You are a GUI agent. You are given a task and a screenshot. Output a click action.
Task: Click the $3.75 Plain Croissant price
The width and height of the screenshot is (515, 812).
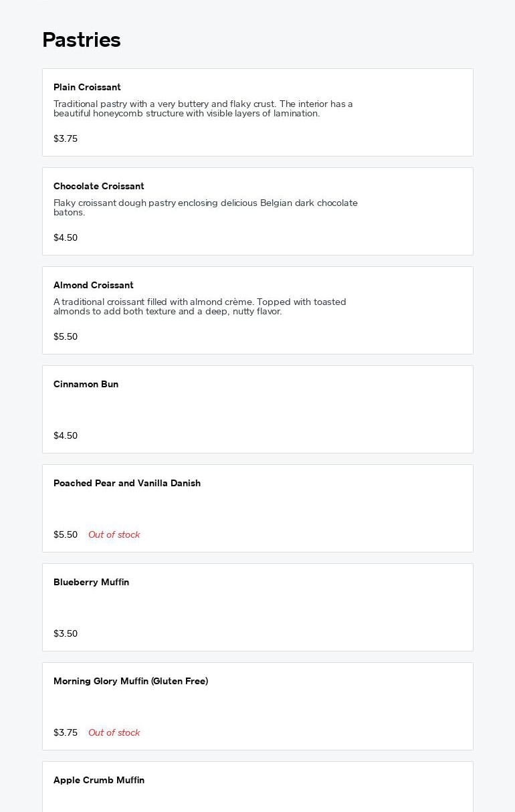point(66,139)
